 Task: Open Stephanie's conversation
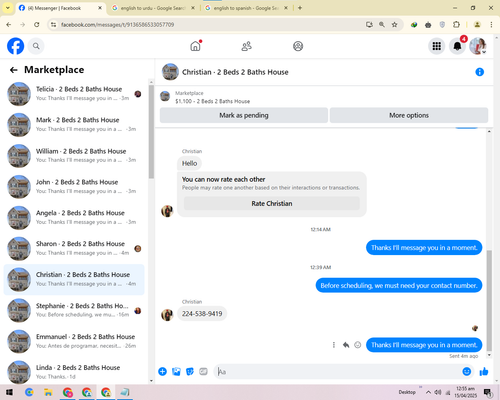[x=74, y=310]
